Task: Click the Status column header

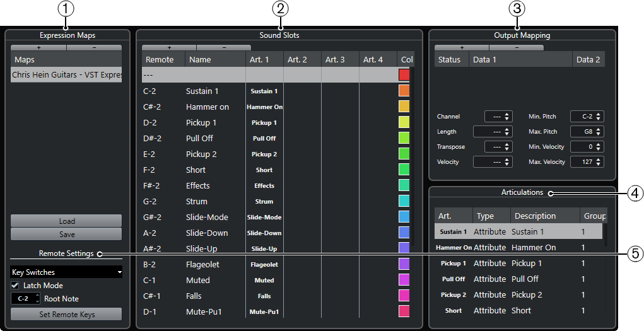Action: click(452, 59)
